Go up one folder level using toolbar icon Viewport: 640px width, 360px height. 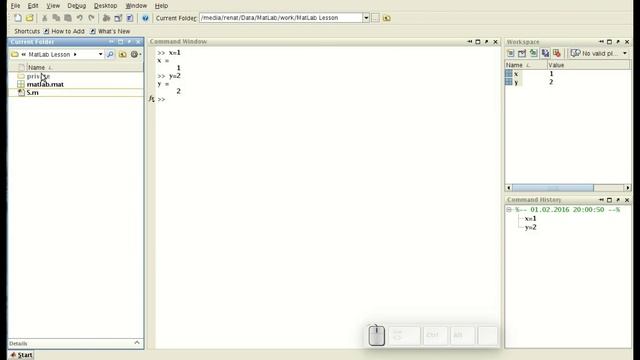coord(387,18)
